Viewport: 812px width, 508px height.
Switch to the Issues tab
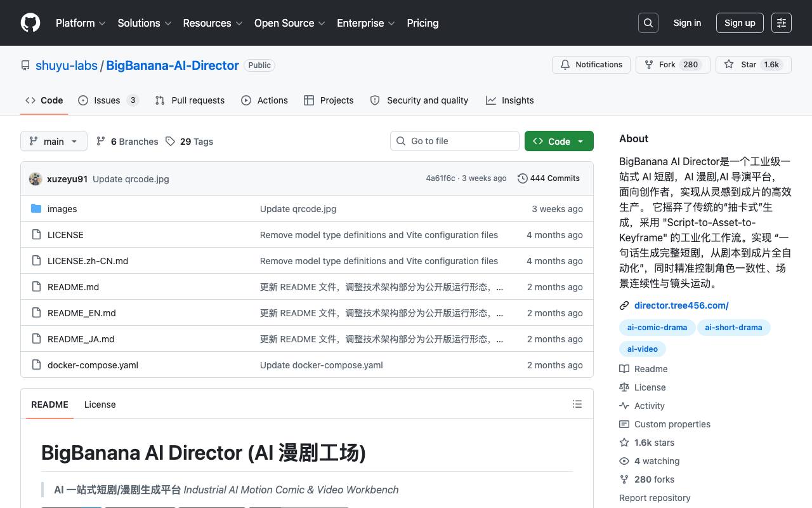pos(108,100)
